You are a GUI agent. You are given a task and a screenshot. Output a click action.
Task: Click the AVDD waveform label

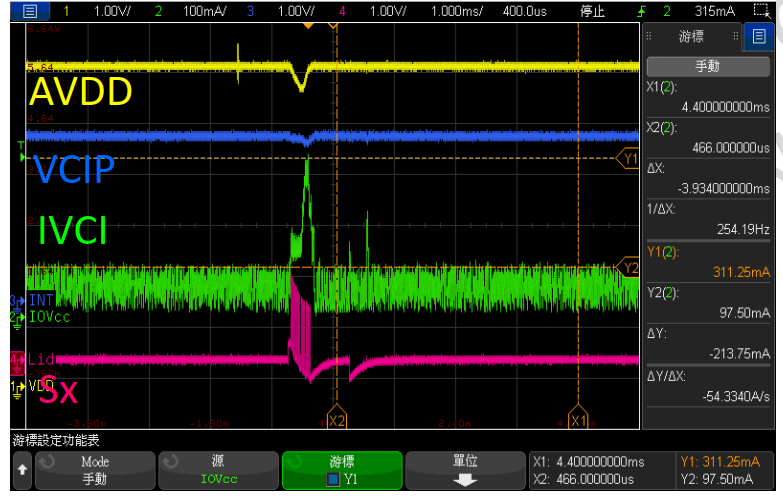(x=81, y=92)
